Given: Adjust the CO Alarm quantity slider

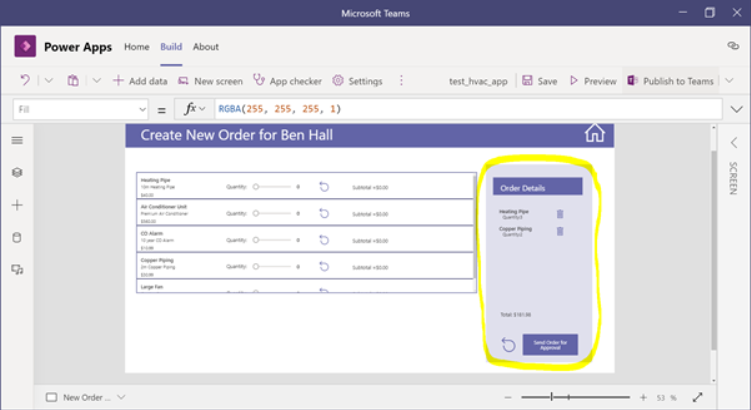Looking at the screenshot, I should click(x=272, y=240).
